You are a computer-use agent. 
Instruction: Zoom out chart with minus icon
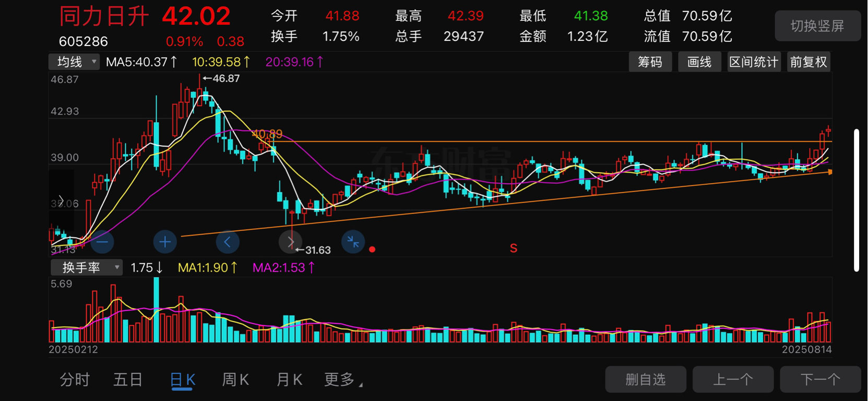(102, 242)
